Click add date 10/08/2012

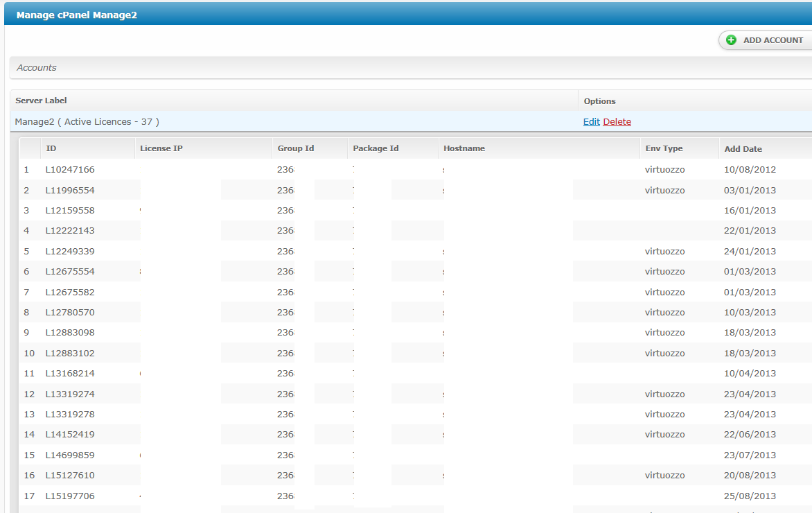pos(750,169)
